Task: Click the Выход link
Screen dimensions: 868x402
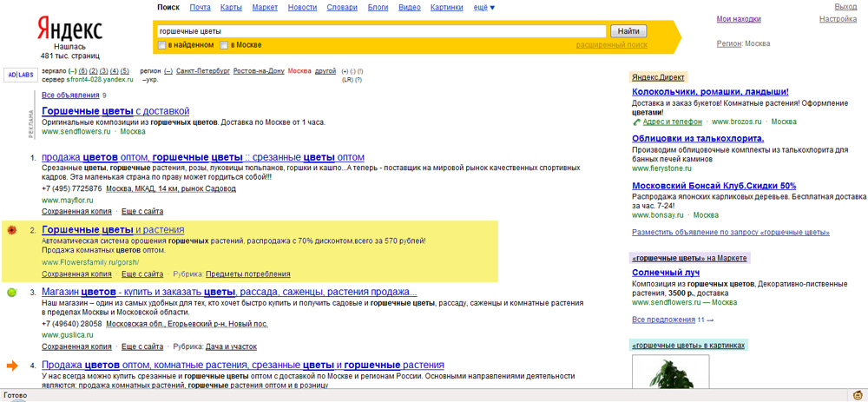Action: [845, 7]
